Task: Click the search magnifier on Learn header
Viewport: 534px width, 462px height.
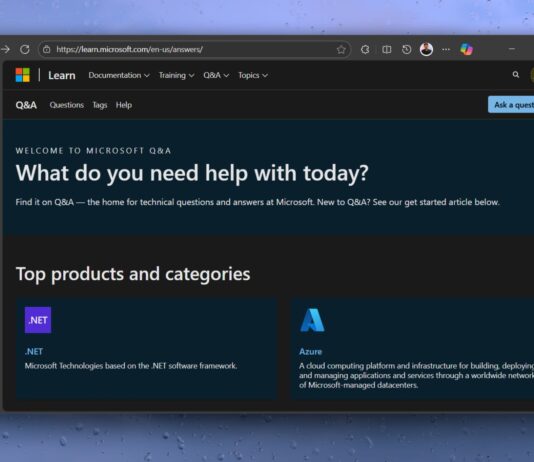Action: point(516,75)
